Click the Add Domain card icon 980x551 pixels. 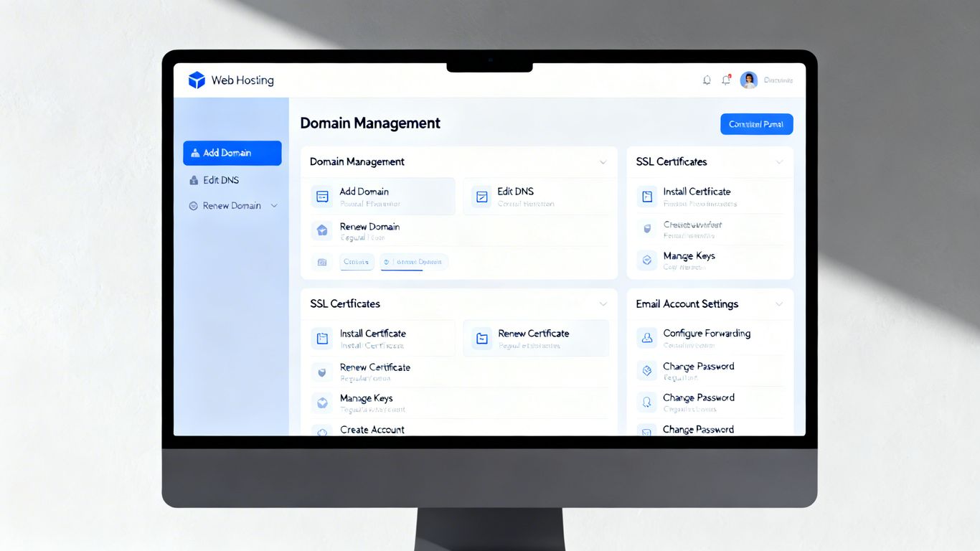point(322,197)
